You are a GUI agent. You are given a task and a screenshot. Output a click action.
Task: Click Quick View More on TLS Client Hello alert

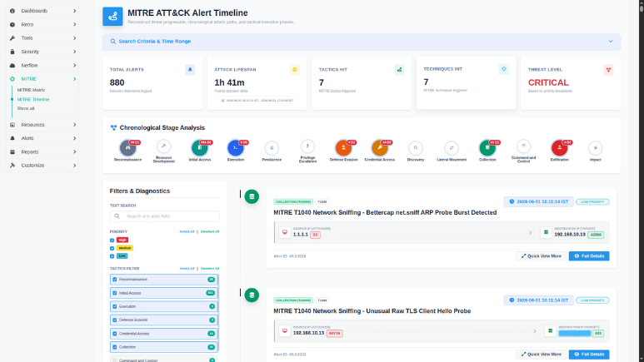click(x=541, y=355)
